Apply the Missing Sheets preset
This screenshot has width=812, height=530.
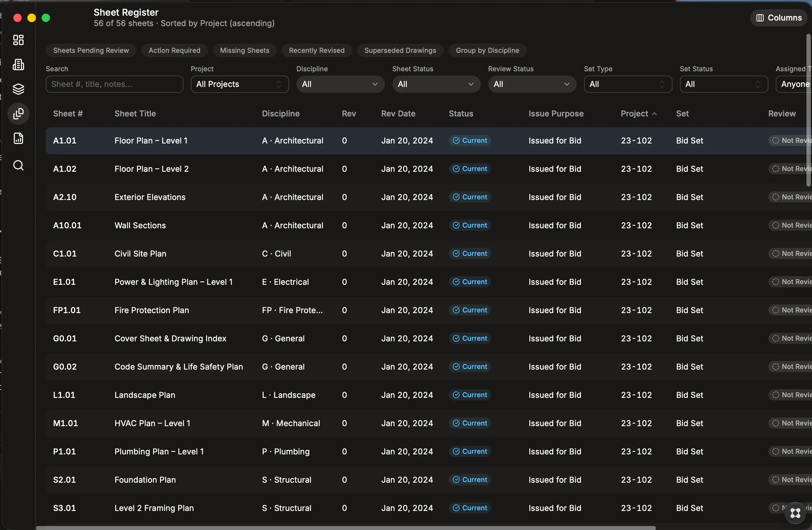245,50
